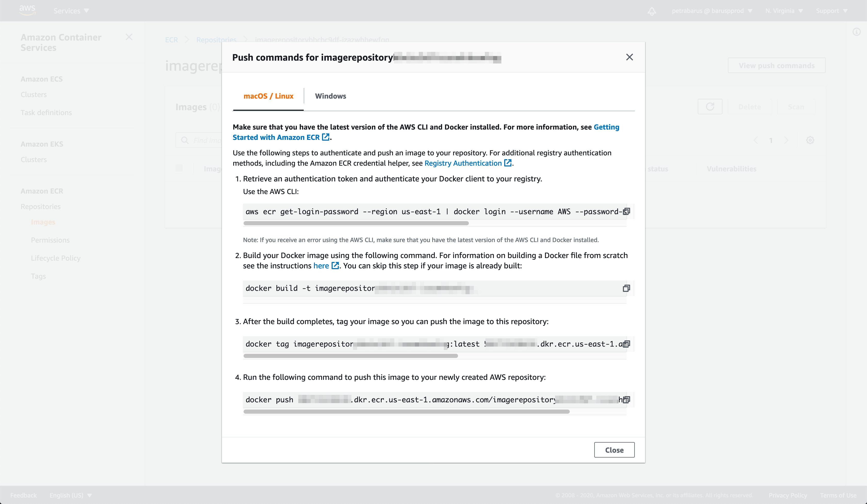Screen dimensions: 867x504
Task: Click the copy icon for docker build command
Action: coord(626,288)
